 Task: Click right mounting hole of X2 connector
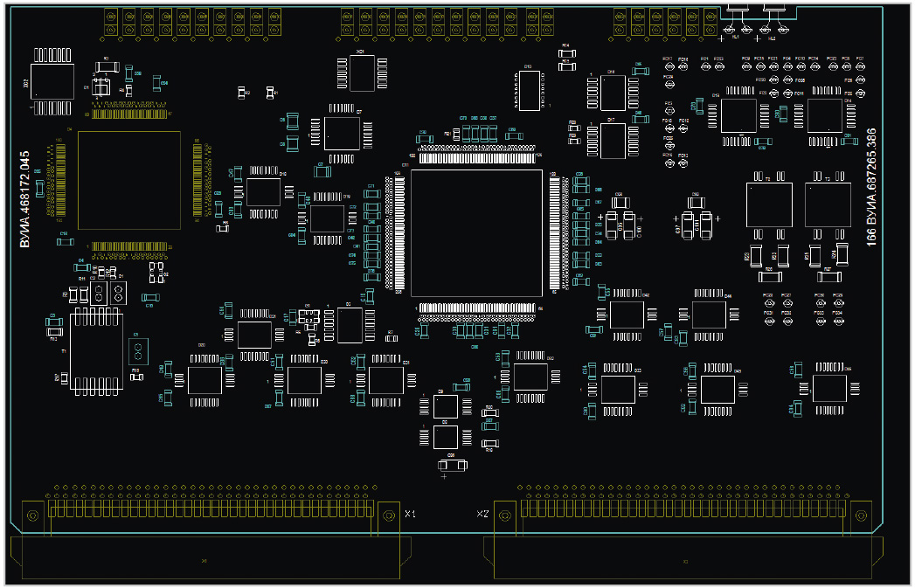861,515
